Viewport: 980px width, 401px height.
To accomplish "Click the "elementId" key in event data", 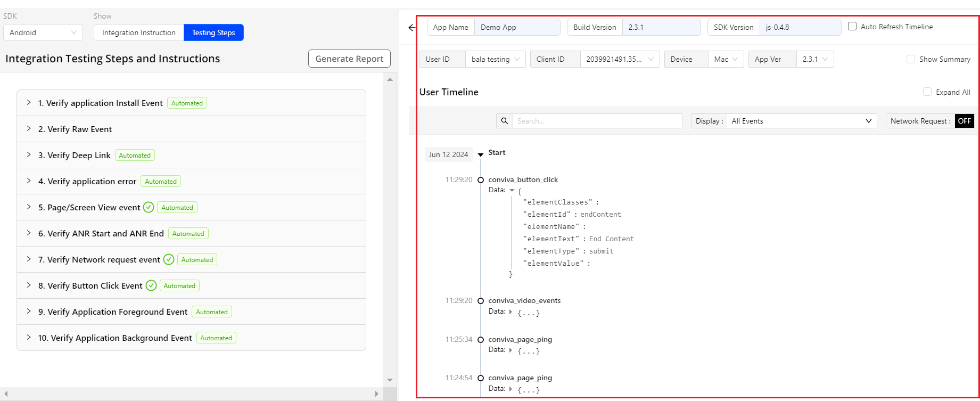I will click(548, 214).
